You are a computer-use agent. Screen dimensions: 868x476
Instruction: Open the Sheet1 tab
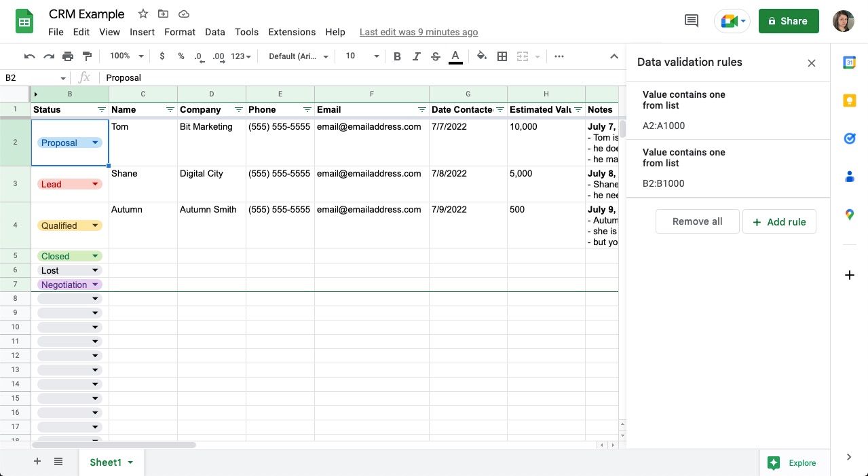(106, 462)
